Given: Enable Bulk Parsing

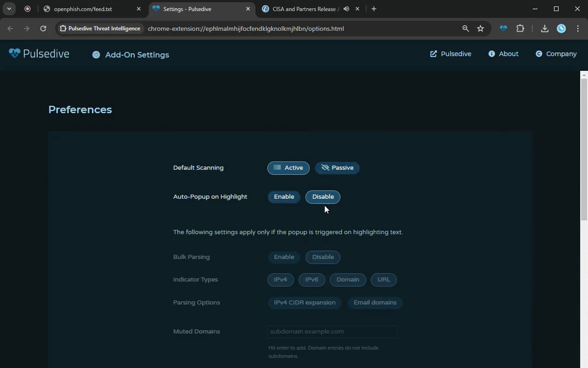Looking at the screenshot, I should pyautogui.click(x=284, y=257).
